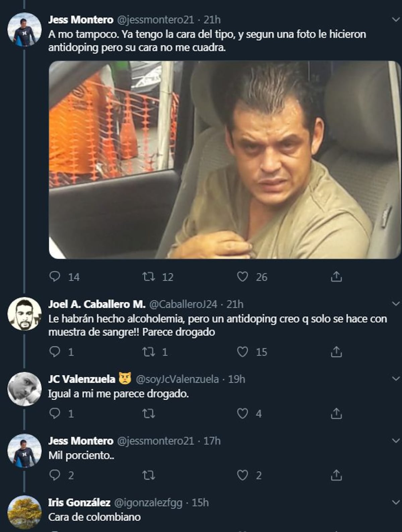Open the photo of the man in the car
The width and height of the screenshot is (402, 532).
[221, 161]
